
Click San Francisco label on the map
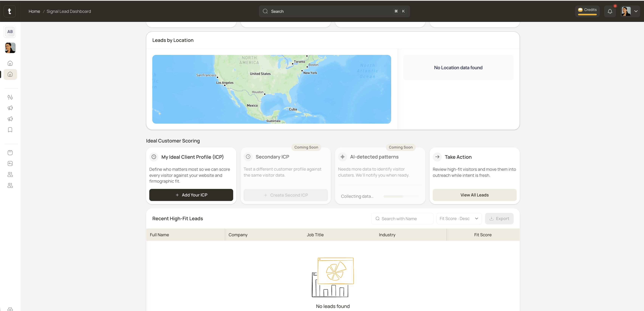(x=206, y=75)
